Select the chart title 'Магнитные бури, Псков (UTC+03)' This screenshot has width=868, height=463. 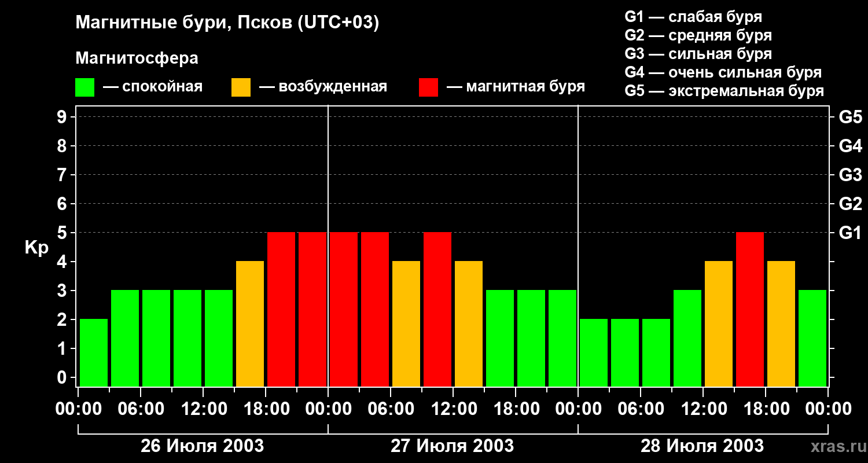[227, 23]
